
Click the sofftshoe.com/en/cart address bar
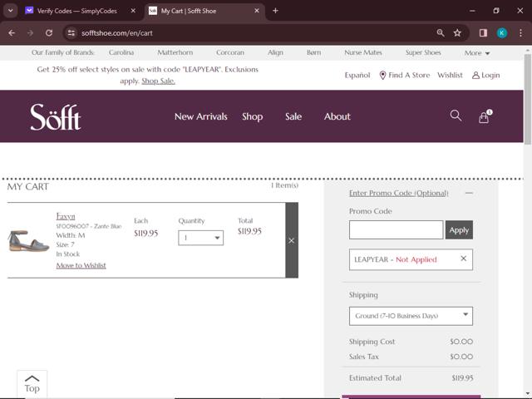116,33
